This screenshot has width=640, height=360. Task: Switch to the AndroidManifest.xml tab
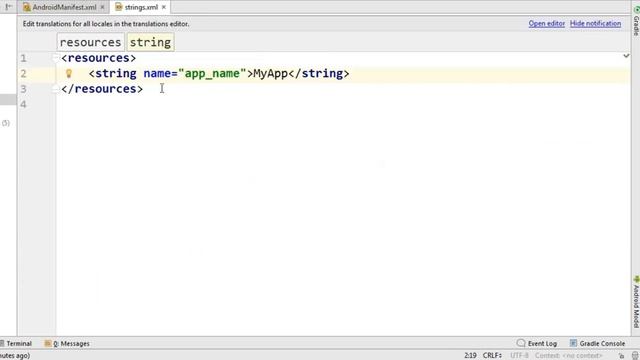tap(64, 7)
